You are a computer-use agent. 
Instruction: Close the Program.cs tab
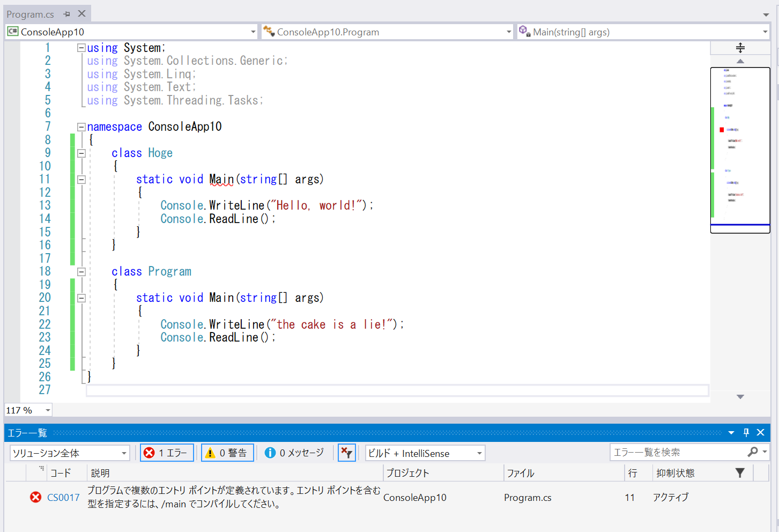[x=81, y=14]
